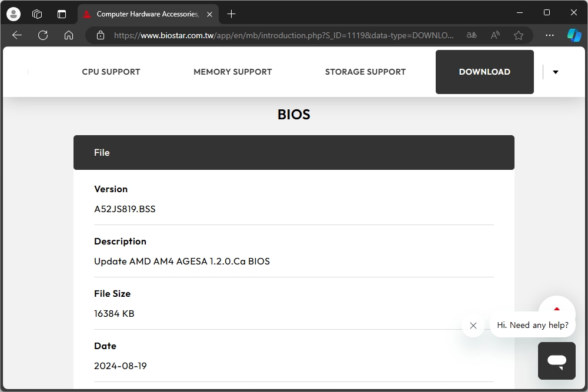Close the Computer Hardware Accessories tab
Screen dimensions: 588x392
click(210, 14)
